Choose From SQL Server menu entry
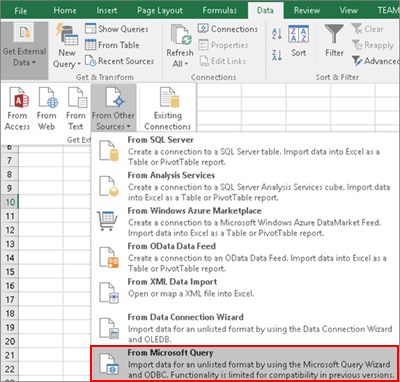 coord(245,151)
